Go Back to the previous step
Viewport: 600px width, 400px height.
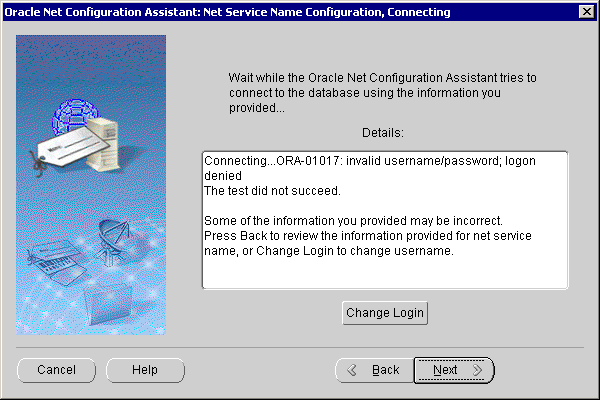pyautogui.click(x=376, y=370)
